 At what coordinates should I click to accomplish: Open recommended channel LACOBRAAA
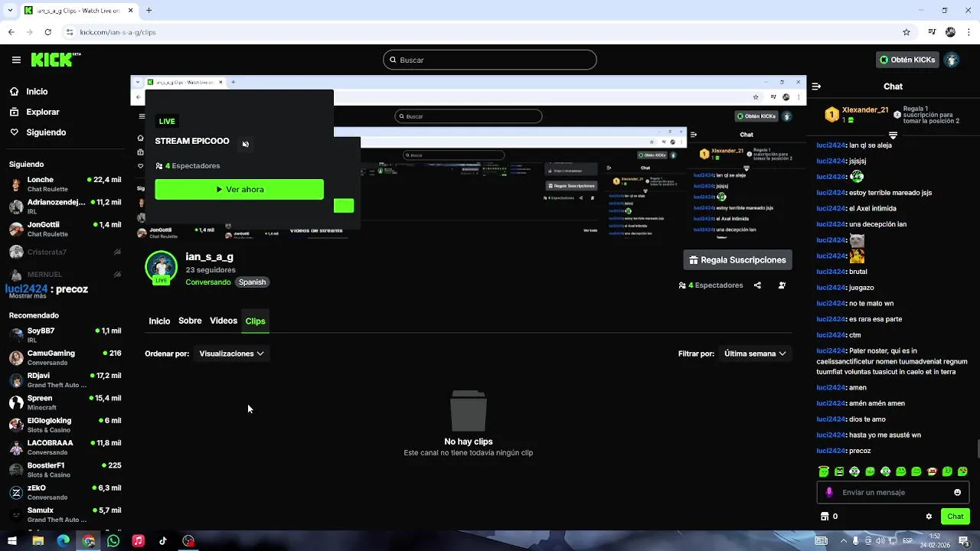tap(65, 447)
